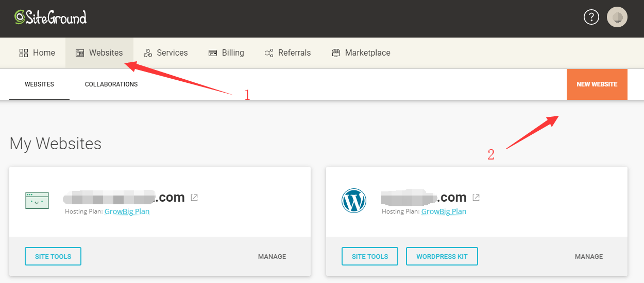
Task: Expand Manage options on the WordPress site card
Action: pyautogui.click(x=588, y=256)
